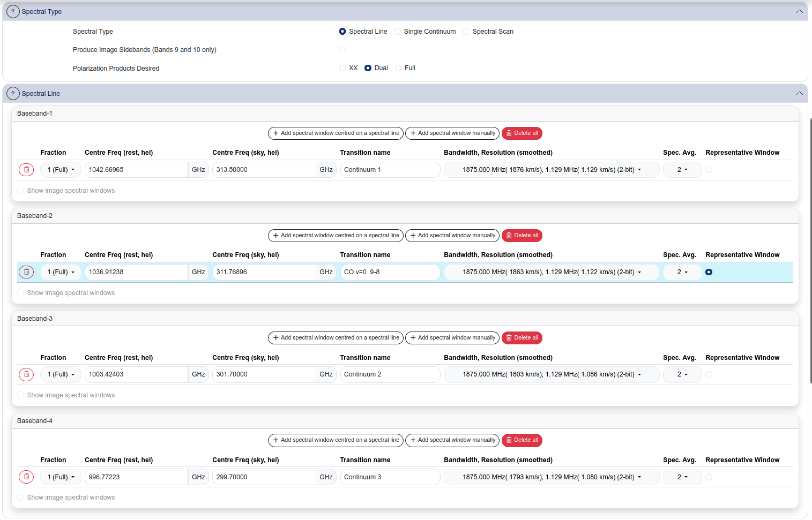This screenshot has width=812, height=520.
Task: Delete the Continuum 3 spectral window row
Action: pos(26,477)
